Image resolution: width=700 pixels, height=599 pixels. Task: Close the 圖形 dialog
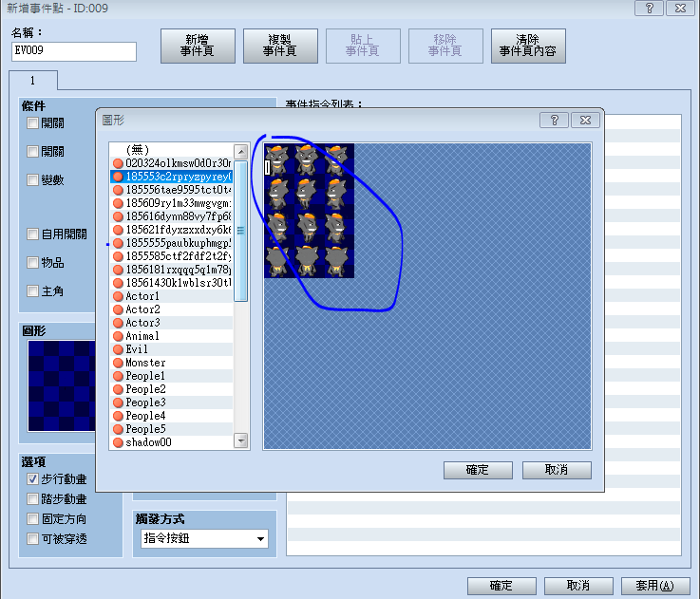pyautogui.click(x=585, y=120)
